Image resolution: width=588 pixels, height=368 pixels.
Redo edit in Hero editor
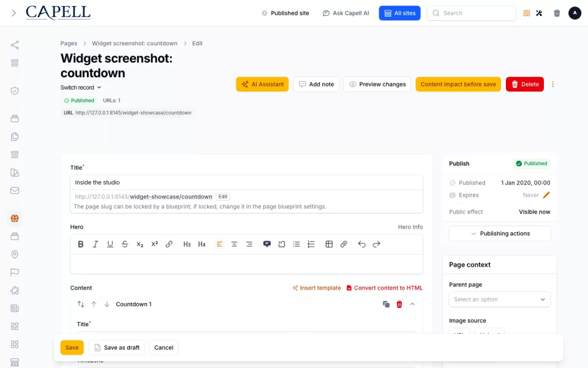point(376,244)
